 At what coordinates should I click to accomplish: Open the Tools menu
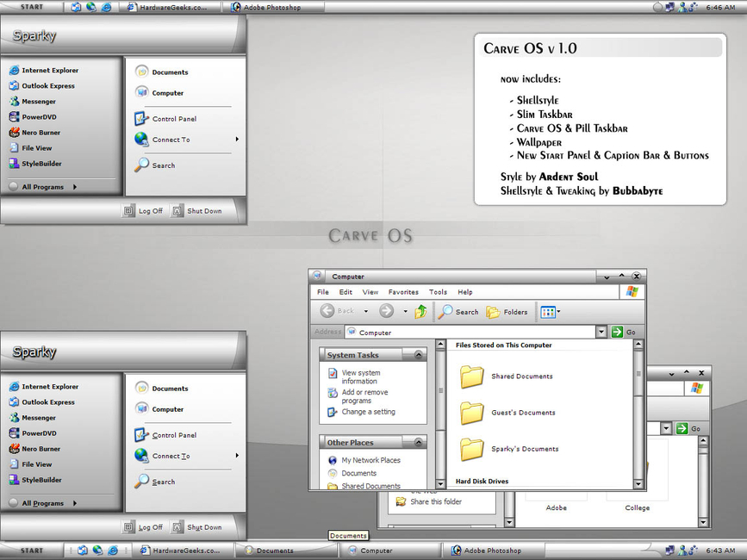point(438,292)
